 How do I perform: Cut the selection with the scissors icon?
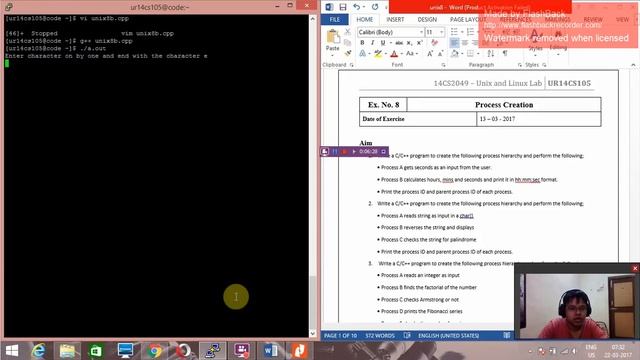[x=347, y=32]
